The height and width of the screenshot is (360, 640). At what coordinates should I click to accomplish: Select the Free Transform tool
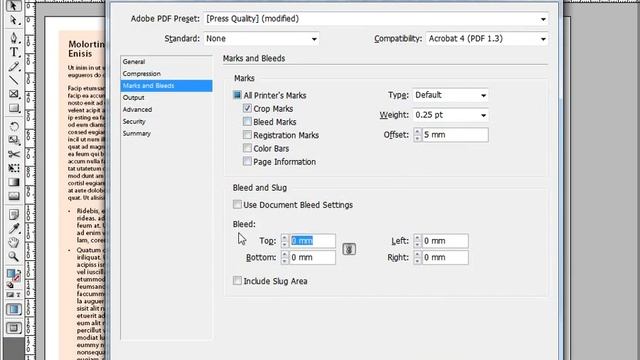[13, 168]
